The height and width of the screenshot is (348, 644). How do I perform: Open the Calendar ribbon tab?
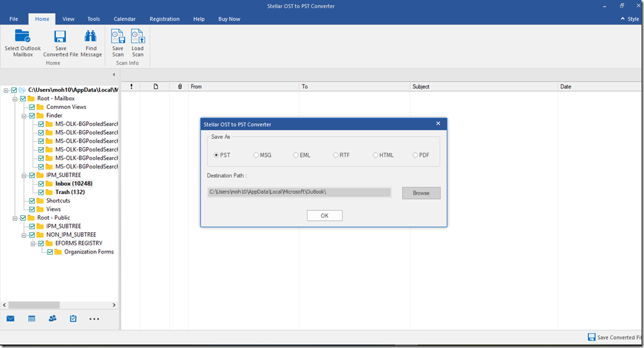tap(125, 19)
